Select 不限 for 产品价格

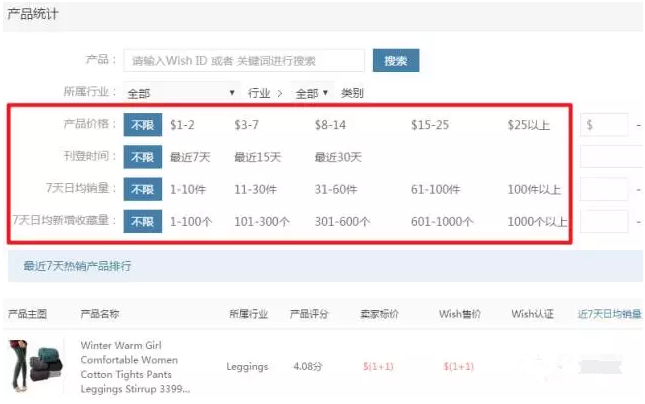(143, 125)
